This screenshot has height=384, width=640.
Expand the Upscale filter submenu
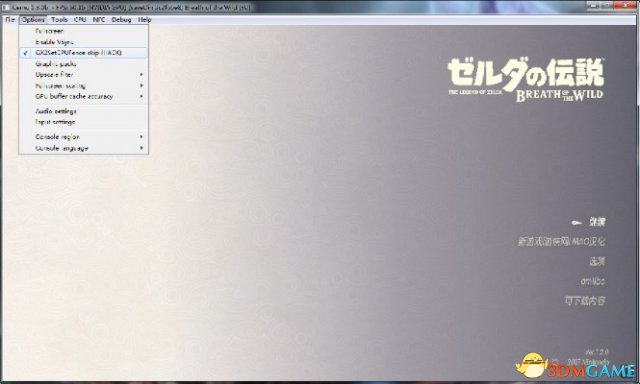(83, 75)
